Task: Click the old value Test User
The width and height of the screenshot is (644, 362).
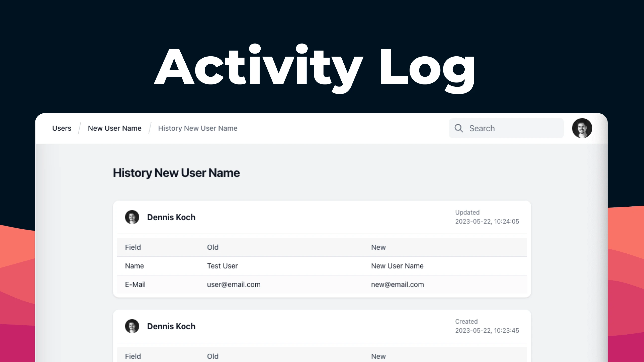Action: pos(222,266)
